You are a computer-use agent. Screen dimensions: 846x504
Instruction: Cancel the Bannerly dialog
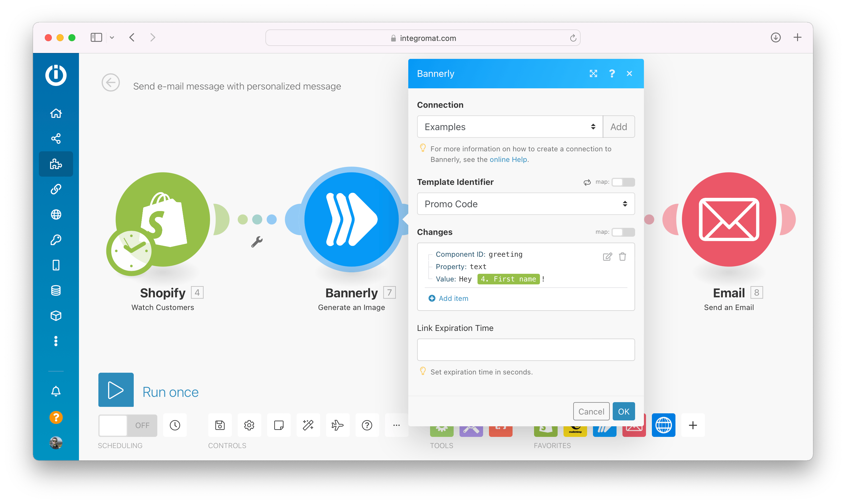[x=591, y=411]
